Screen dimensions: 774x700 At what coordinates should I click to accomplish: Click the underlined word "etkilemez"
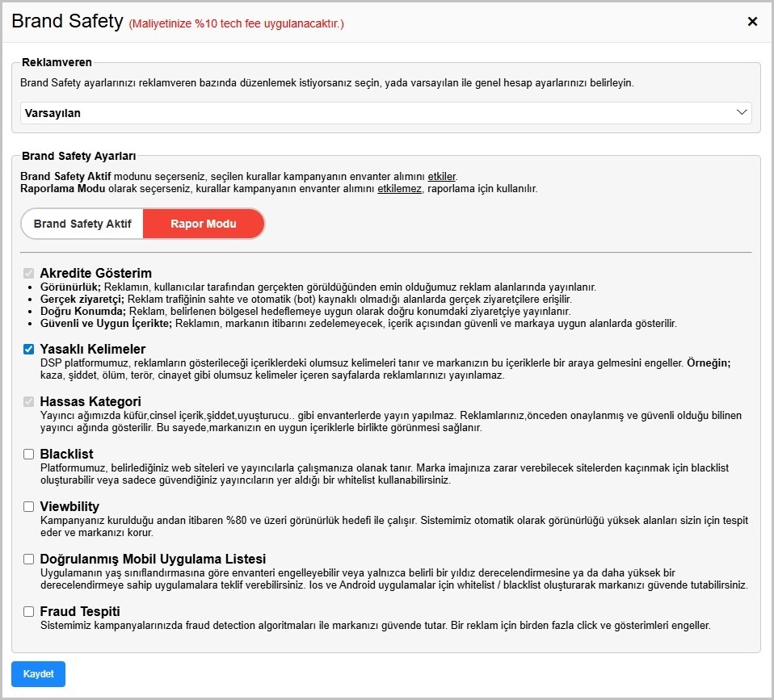[400, 189]
